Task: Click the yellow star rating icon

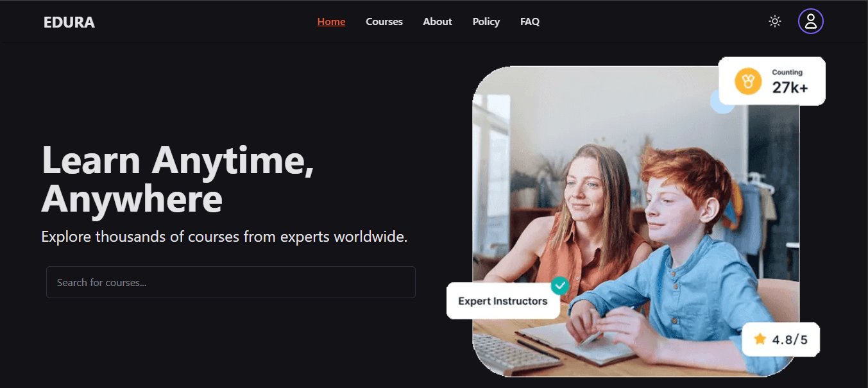Action: click(760, 339)
